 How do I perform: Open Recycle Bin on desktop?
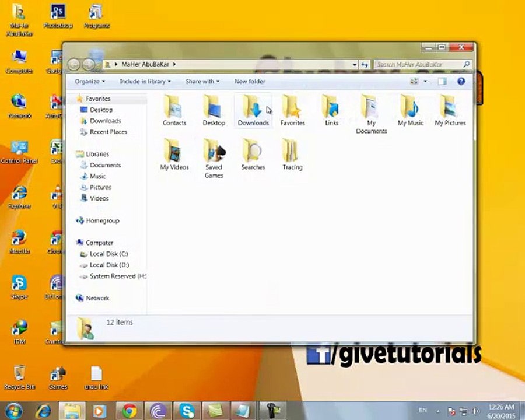[19, 377]
